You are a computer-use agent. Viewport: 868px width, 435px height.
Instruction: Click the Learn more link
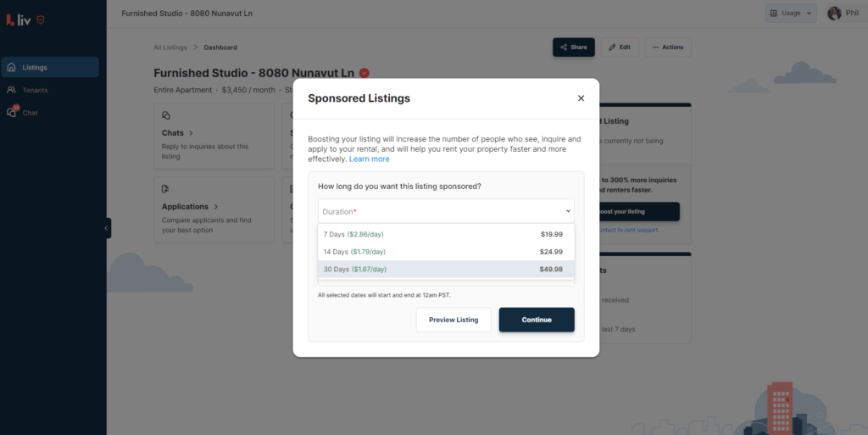pos(370,159)
